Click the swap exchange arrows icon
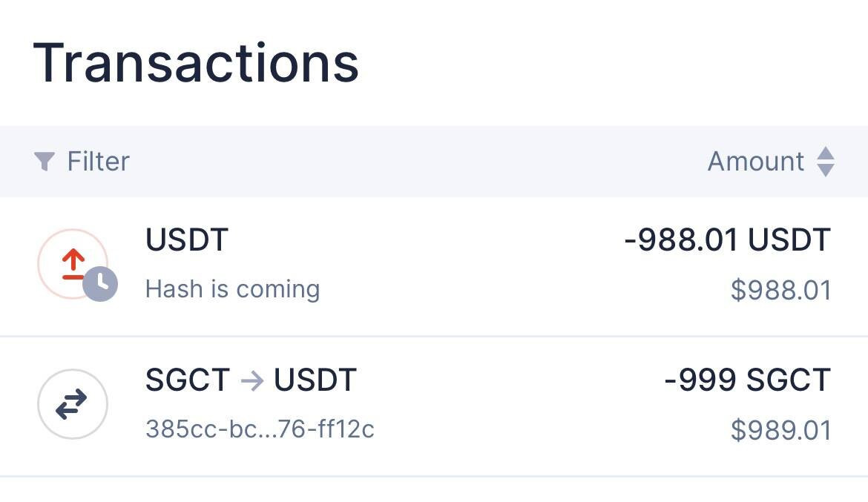 72,404
